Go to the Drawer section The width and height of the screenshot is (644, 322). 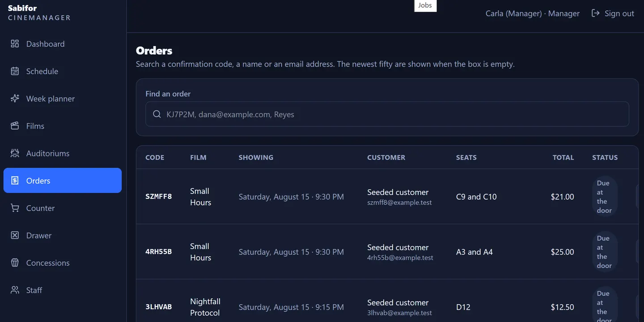(63, 235)
